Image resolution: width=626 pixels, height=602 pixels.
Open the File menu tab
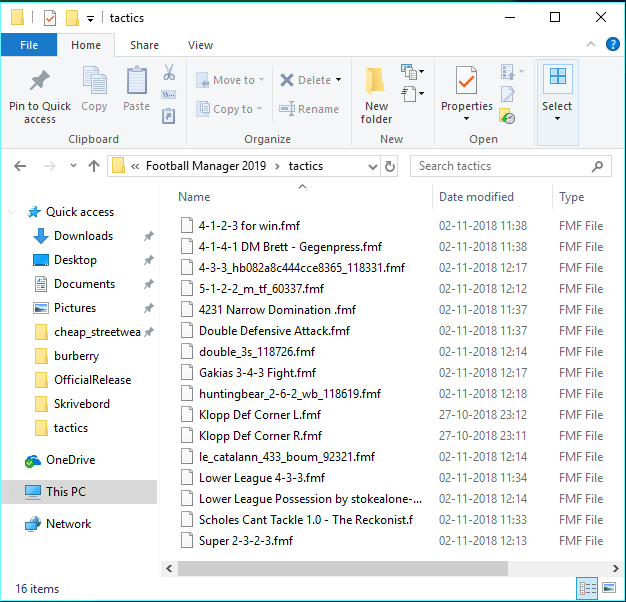tap(29, 45)
